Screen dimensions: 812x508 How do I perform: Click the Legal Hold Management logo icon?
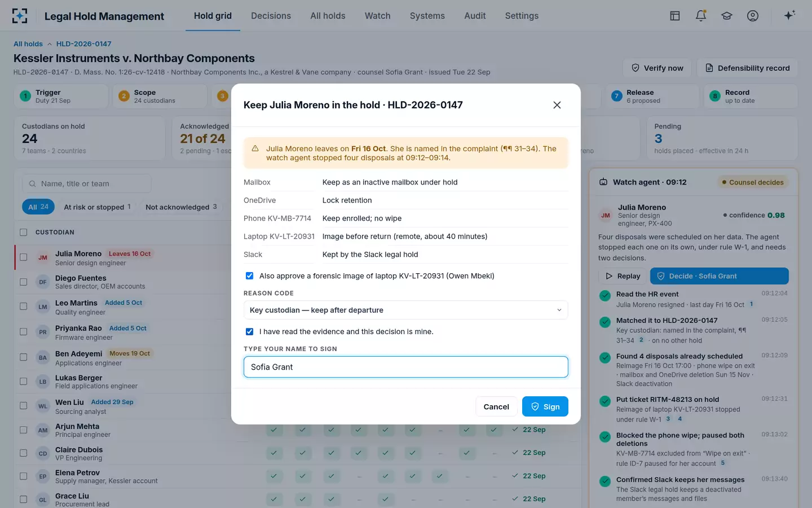pyautogui.click(x=20, y=16)
